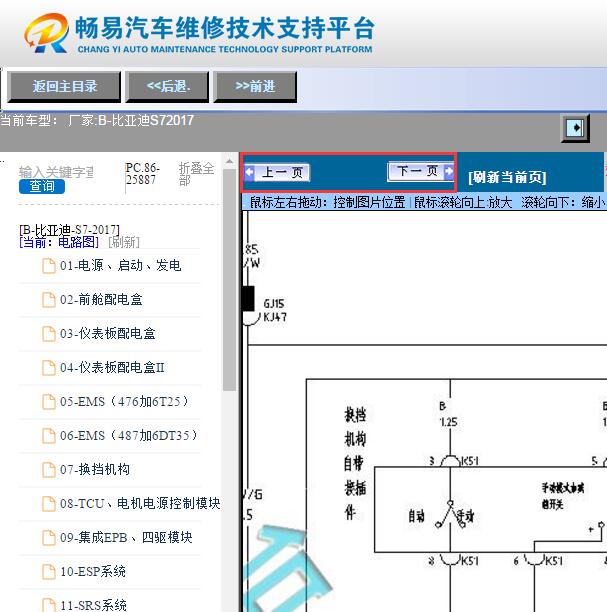
Task: Click 折叠全部 to collapse all items
Action: pyautogui.click(x=196, y=174)
